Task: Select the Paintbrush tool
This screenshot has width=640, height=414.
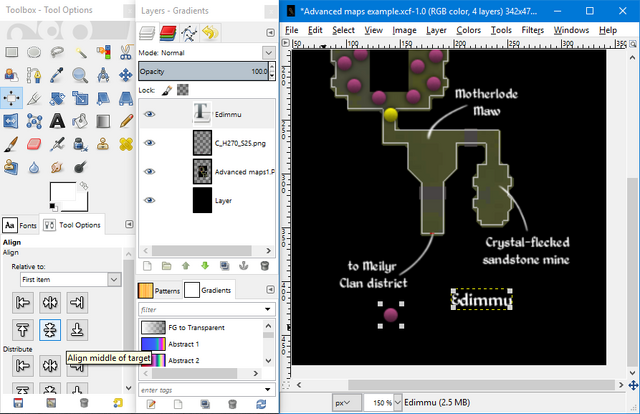Action: click(11, 144)
